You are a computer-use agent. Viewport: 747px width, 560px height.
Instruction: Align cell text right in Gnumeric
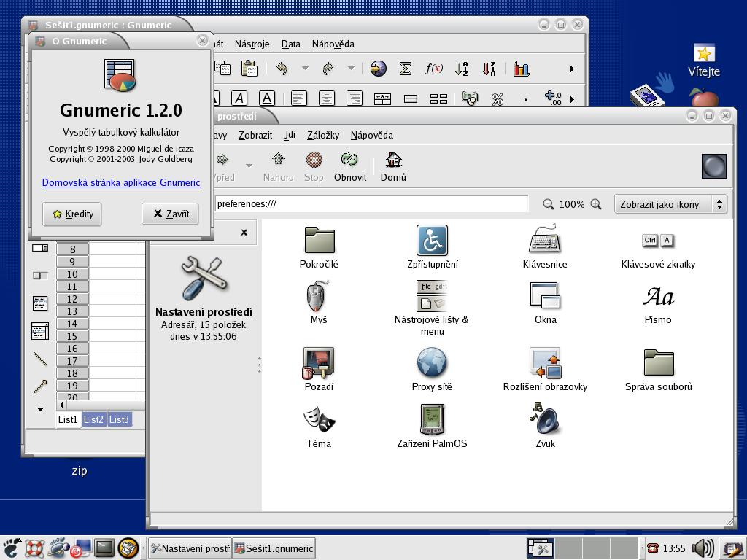pos(354,98)
